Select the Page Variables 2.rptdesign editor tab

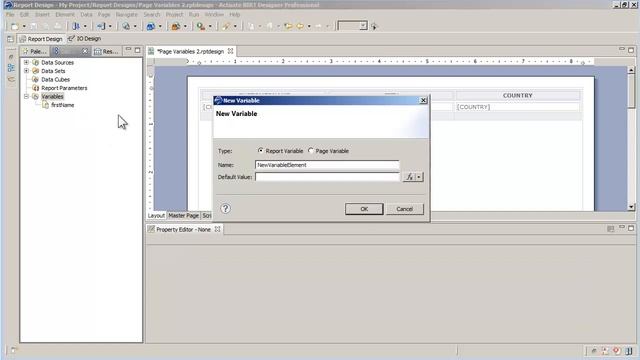191,51
